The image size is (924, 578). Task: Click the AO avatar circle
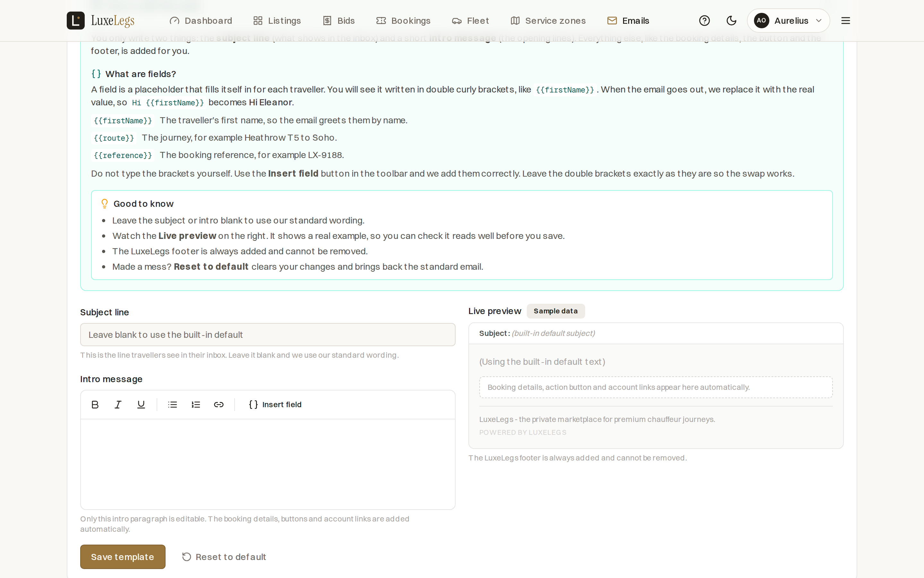pyautogui.click(x=761, y=21)
